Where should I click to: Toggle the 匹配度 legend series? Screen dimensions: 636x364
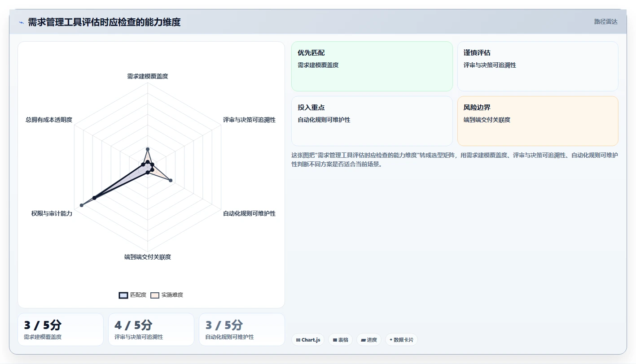click(x=133, y=295)
